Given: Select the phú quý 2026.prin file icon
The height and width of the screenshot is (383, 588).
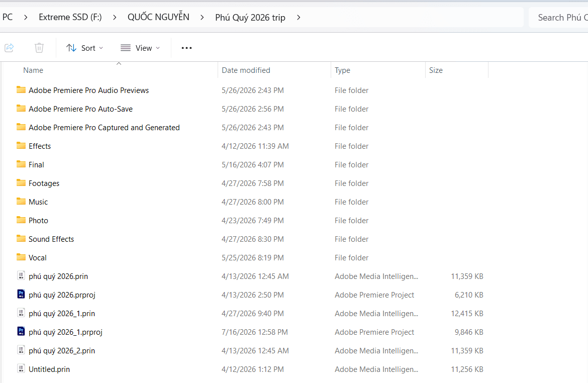Looking at the screenshot, I should click(22, 276).
